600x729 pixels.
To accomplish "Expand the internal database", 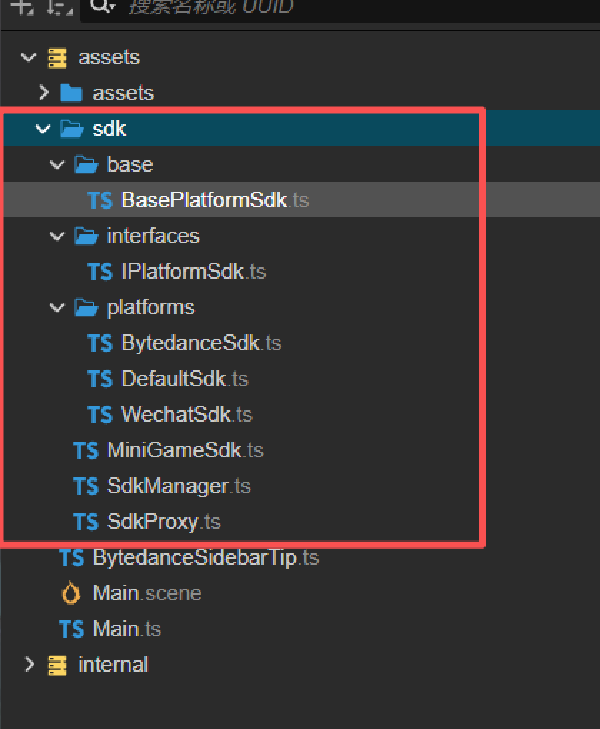I will (x=28, y=664).
